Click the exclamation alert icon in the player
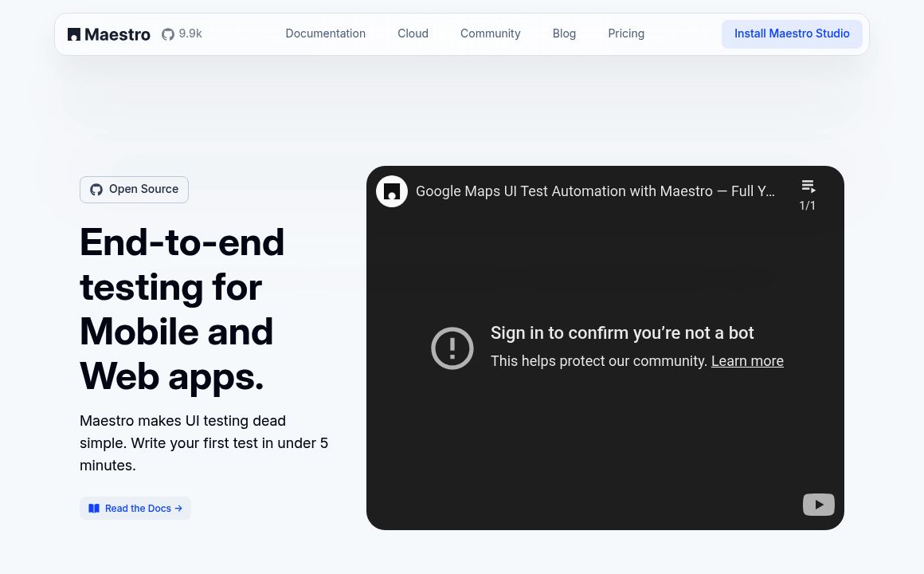 [452, 348]
